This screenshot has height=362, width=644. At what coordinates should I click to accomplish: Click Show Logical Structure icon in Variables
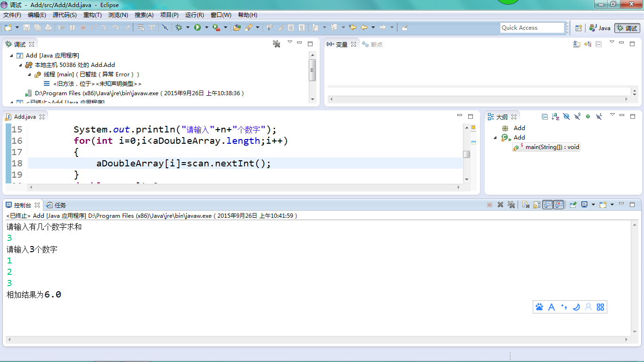(x=587, y=44)
